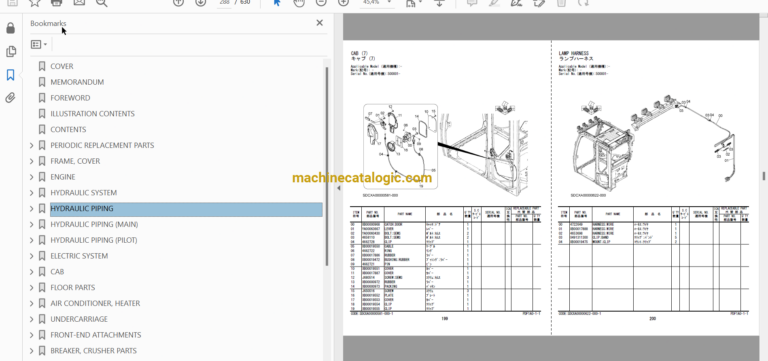
Task: Select the ELECTRIC SYSTEM bookmark label
Action: click(79, 256)
